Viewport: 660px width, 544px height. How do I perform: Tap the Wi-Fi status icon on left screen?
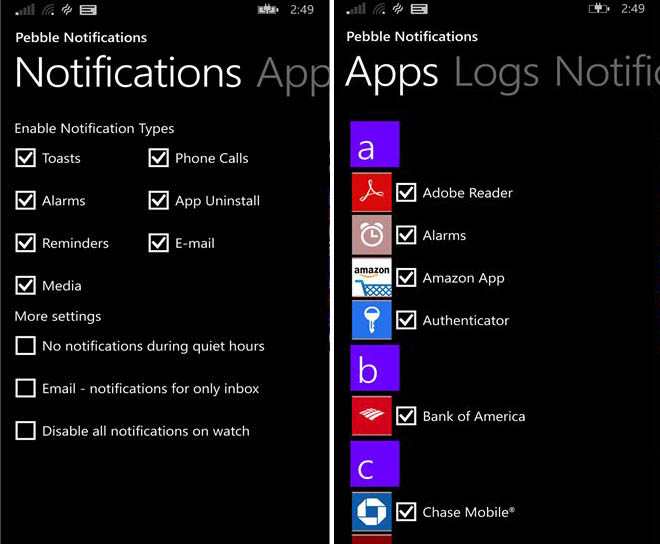pos(48,10)
